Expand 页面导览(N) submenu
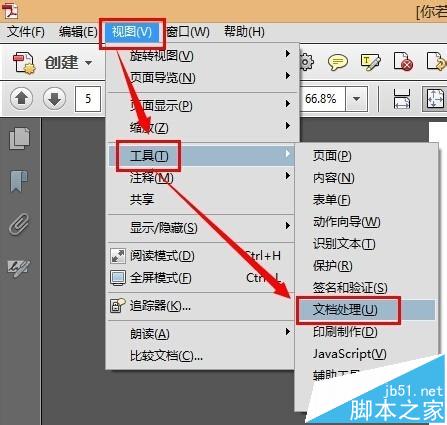 [x=201, y=77]
